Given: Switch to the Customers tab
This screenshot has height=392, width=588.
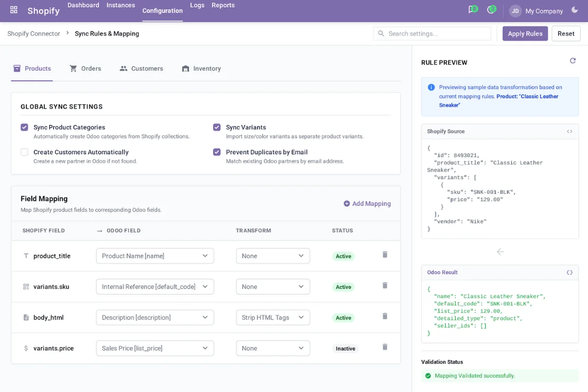Looking at the screenshot, I should click(x=141, y=69).
